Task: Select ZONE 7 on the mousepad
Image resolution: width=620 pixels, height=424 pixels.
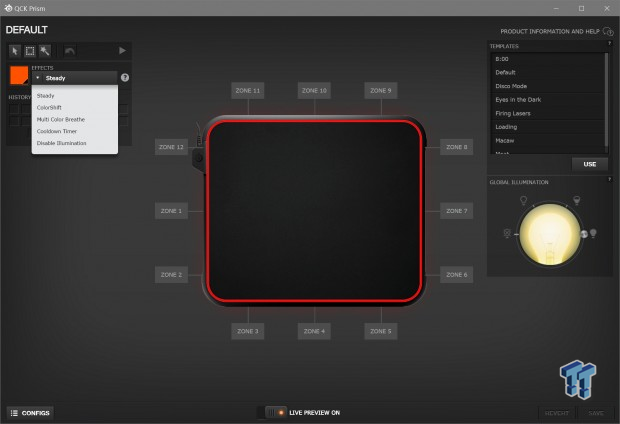Action: click(457, 211)
